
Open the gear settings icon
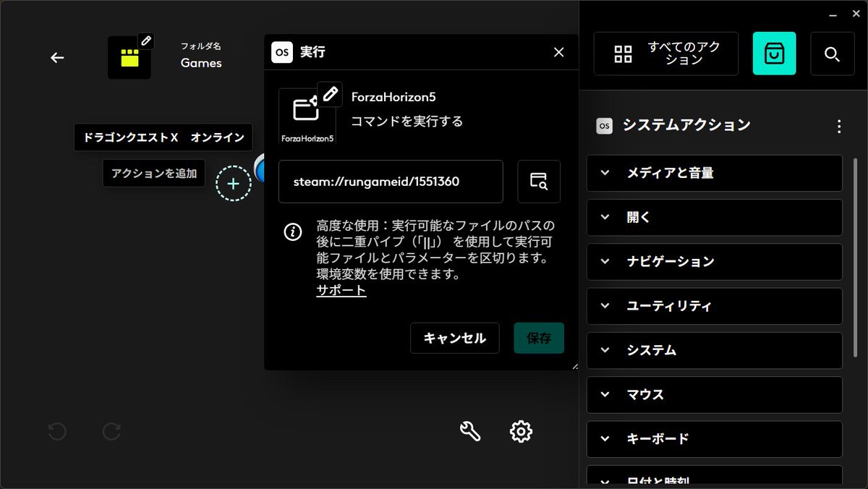pos(521,432)
